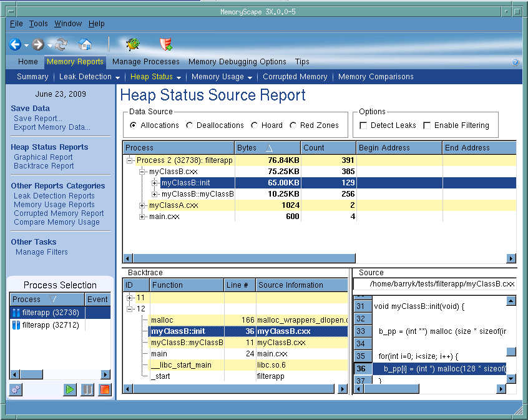The height and width of the screenshot is (420, 528).
Task: Click the blue back arrow icon
Action: coord(15,44)
